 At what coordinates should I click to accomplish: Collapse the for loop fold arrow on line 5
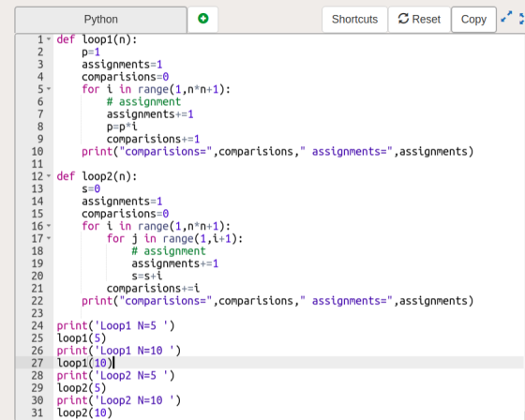tap(49, 89)
